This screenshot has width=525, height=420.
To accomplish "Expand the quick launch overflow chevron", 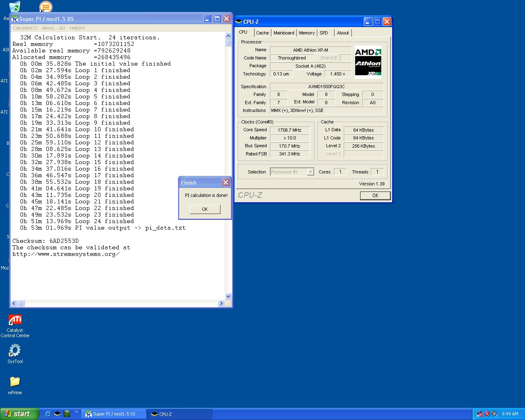I will [x=76, y=412].
